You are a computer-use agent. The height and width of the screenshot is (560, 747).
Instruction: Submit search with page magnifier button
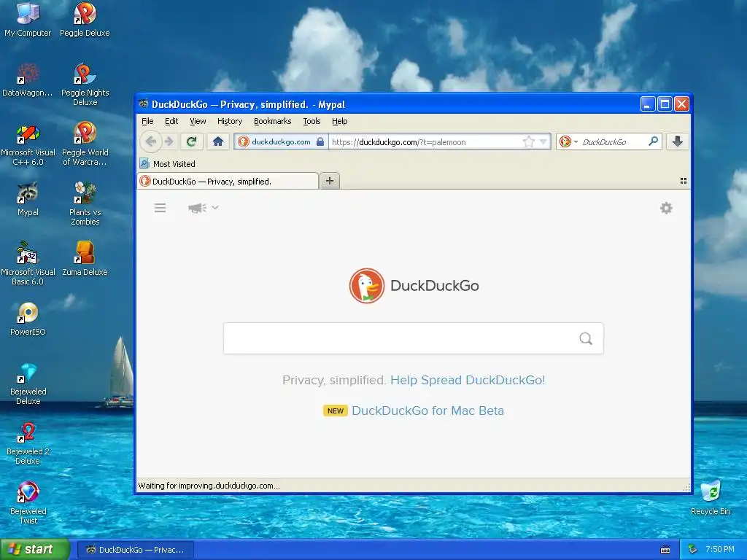click(586, 338)
